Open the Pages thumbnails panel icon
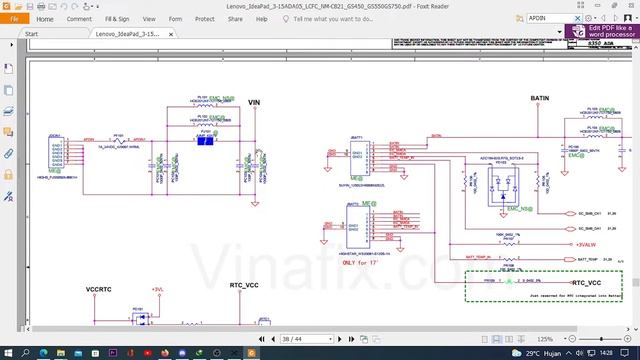 click(8, 90)
